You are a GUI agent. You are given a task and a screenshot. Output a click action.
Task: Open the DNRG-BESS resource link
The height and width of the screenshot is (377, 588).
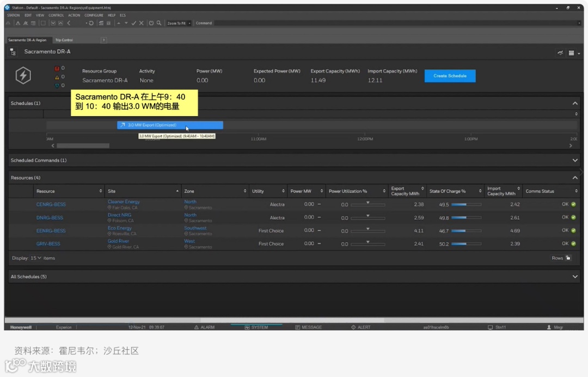pyautogui.click(x=50, y=217)
